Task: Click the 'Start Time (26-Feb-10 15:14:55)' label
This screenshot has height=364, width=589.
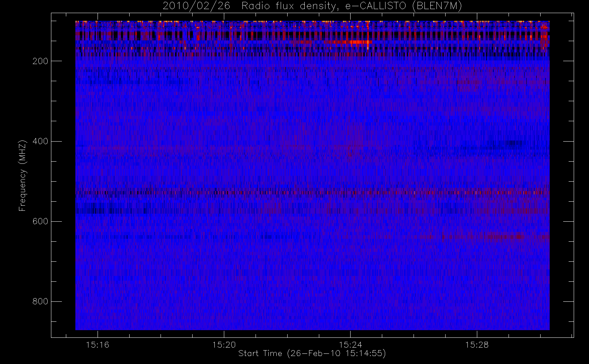Action: [x=312, y=353]
